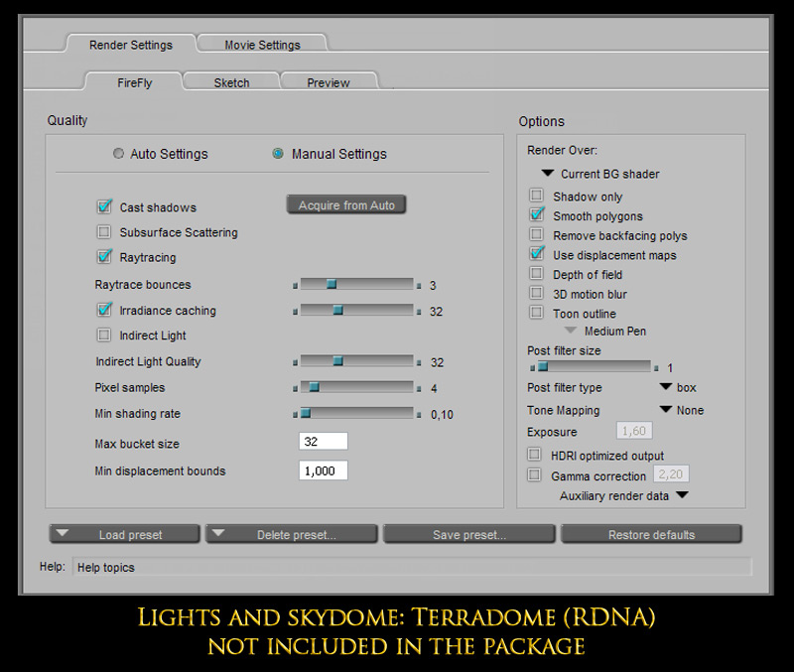This screenshot has height=672, width=794.
Task: Open the Tone Mapping None dropdown
Action: click(x=665, y=409)
